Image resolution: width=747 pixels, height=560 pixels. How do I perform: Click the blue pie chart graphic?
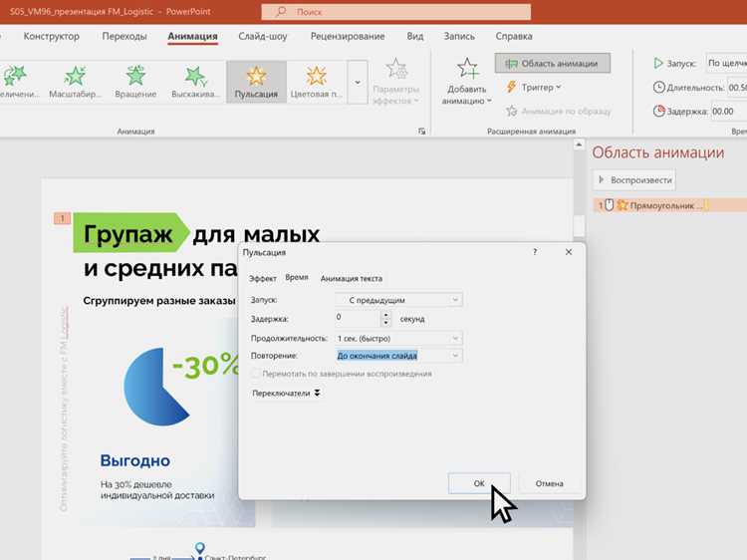[155, 387]
